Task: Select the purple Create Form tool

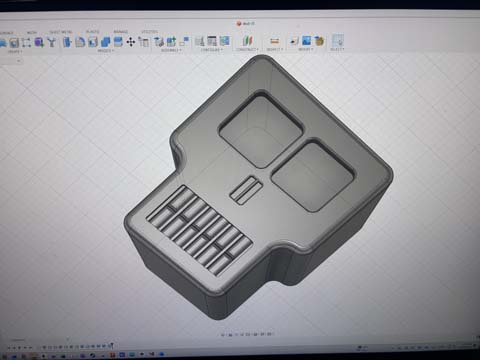Action: coord(39,42)
